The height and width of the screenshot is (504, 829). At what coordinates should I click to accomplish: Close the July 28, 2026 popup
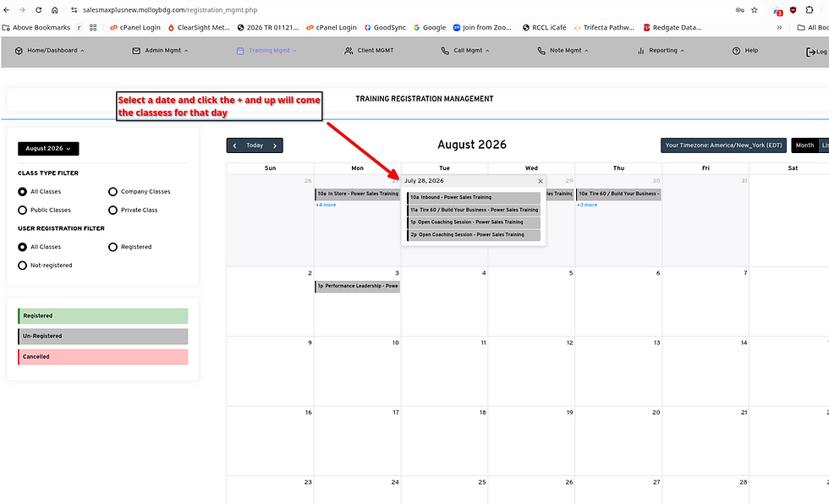(541, 181)
